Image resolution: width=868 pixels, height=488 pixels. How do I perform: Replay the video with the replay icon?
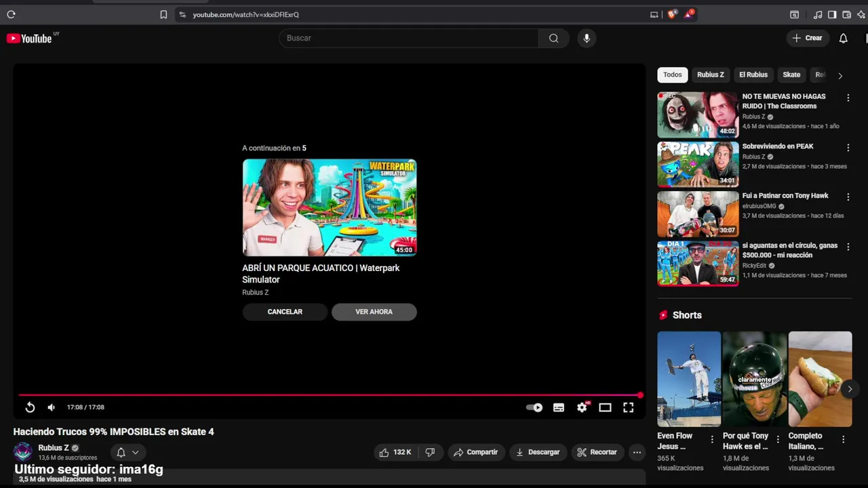(x=30, y=407)
